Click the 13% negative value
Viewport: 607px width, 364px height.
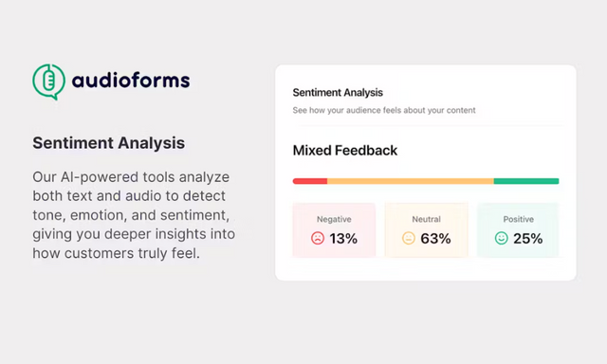pos(343,238)
